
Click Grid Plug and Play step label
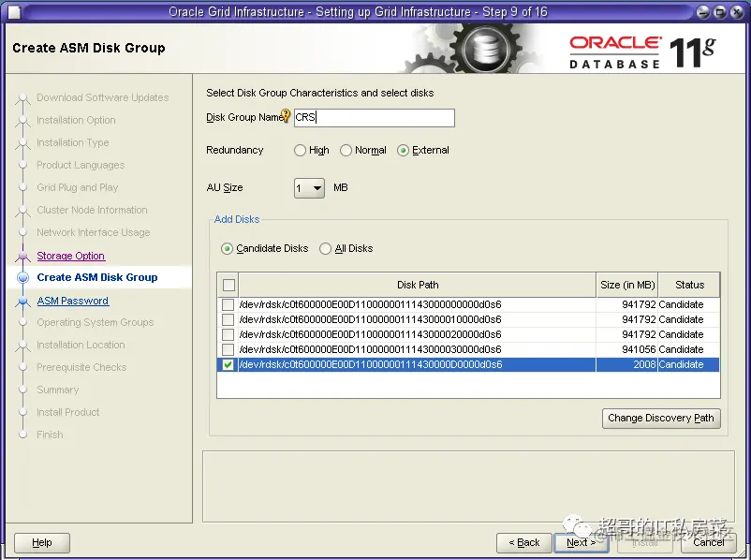(78, 188)
